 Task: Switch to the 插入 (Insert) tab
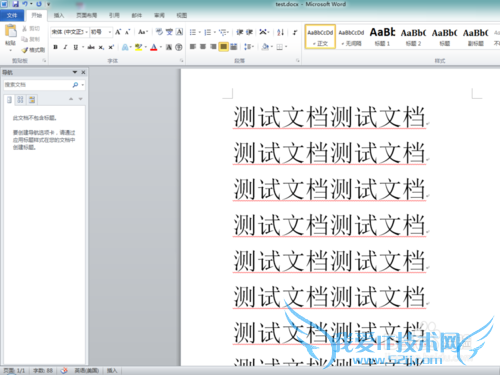click(59, 15)
